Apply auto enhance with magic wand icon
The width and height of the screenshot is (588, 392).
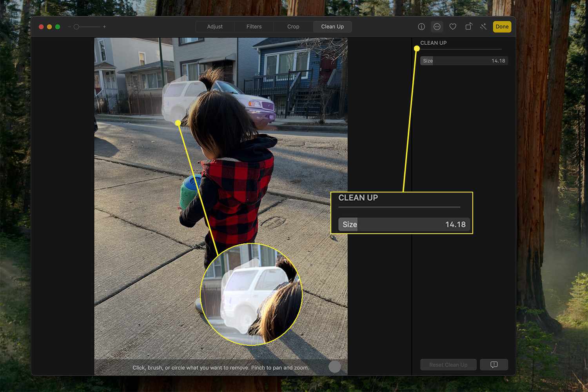click(483, 27)
